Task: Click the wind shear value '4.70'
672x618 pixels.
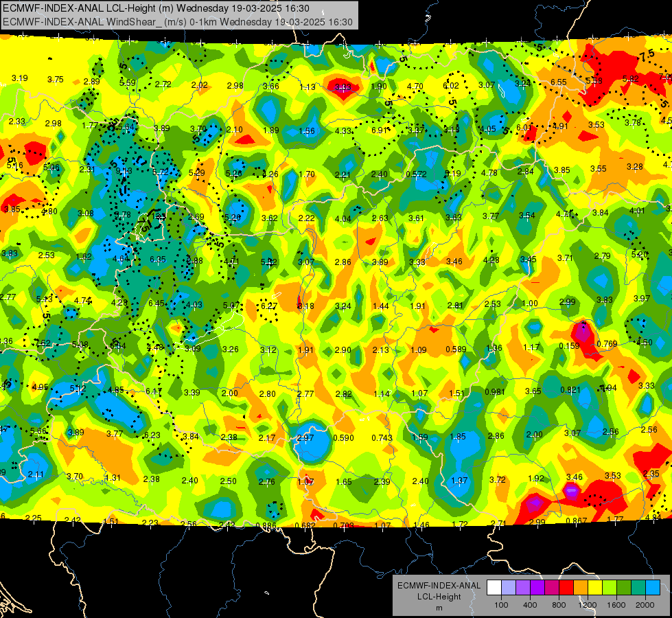Action: (x=415, y=87)
